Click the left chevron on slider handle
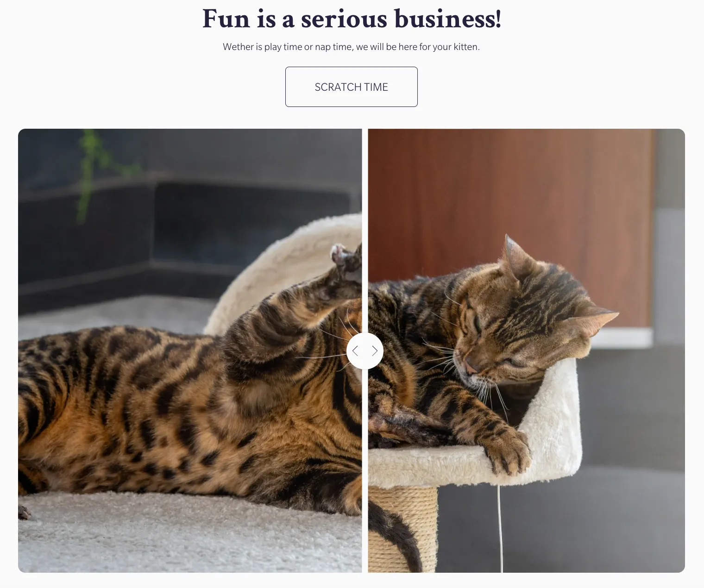Image resolution: width=704 pixels, height=588 pixels. 355,351
